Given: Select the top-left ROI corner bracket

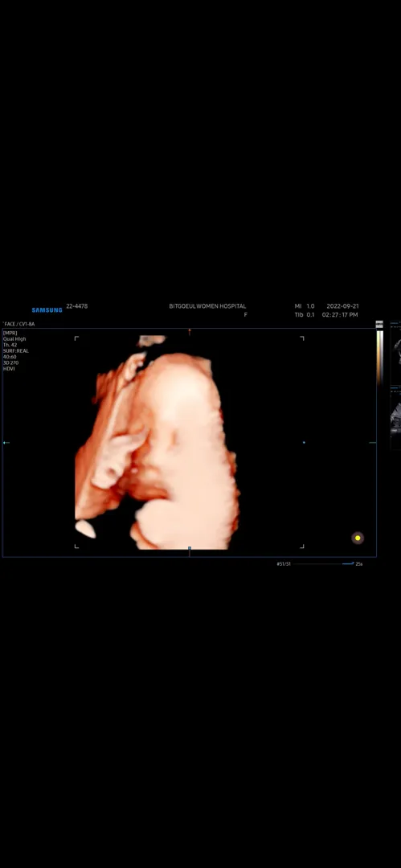Looking at the screenshot, I should (76, 338).
